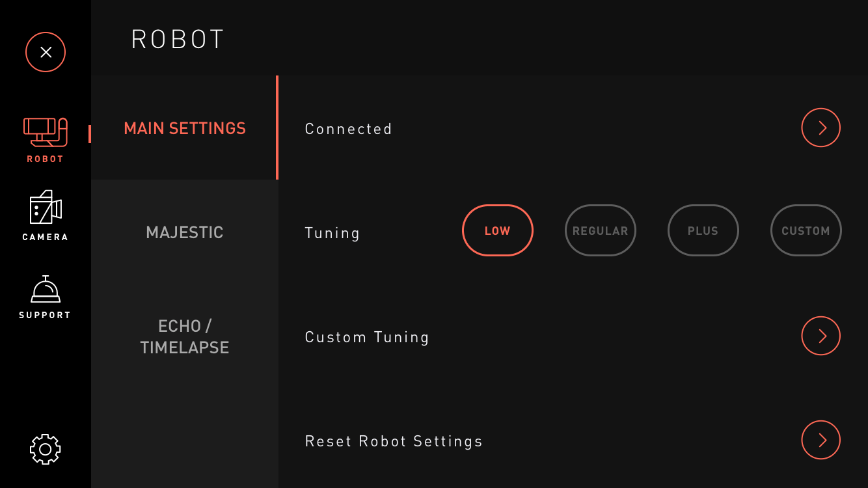Click the SUPPORT label in the sidebar
The image size is (868, 488).
[45, 315]
